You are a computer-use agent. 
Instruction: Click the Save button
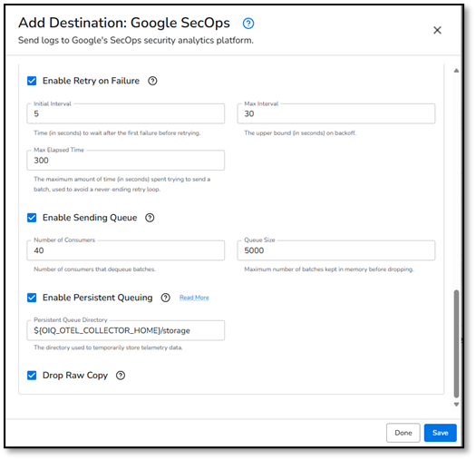440,433
